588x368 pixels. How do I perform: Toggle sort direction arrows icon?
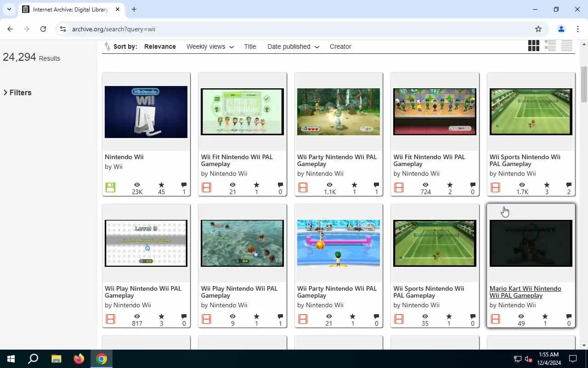coord(107,46)
